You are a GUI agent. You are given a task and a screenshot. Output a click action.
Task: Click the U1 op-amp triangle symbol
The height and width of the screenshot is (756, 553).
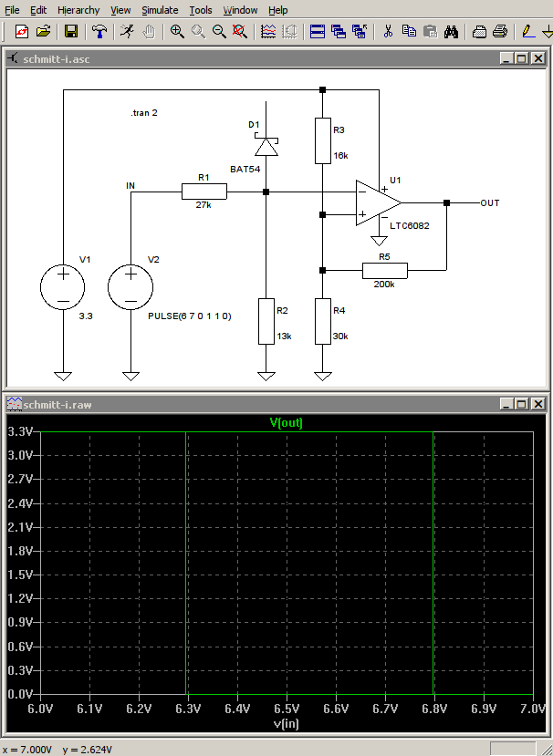coord(379,203)
